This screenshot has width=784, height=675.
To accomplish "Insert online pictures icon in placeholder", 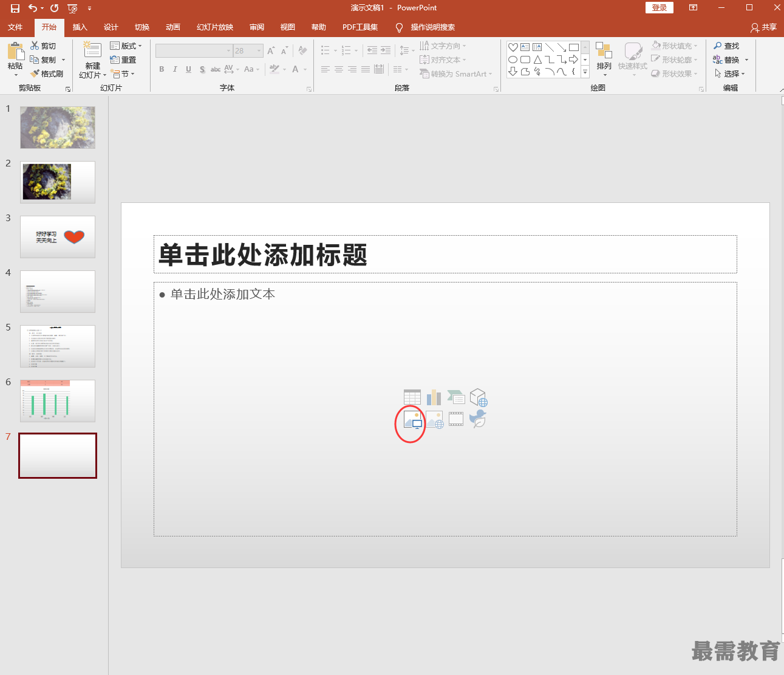I will (x=434, y=420).
